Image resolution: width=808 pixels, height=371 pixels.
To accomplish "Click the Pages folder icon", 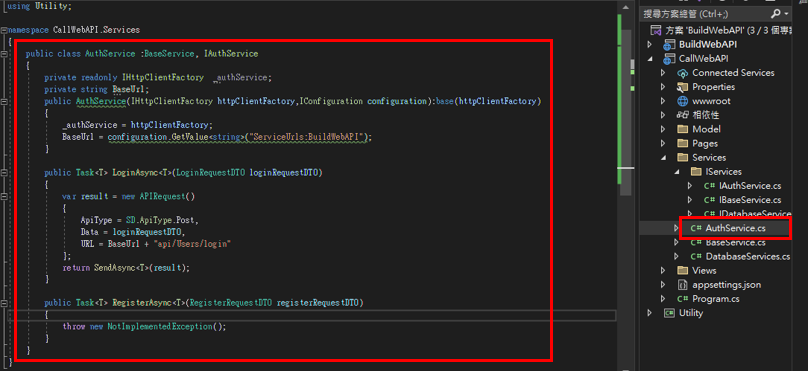I will 682,143.
